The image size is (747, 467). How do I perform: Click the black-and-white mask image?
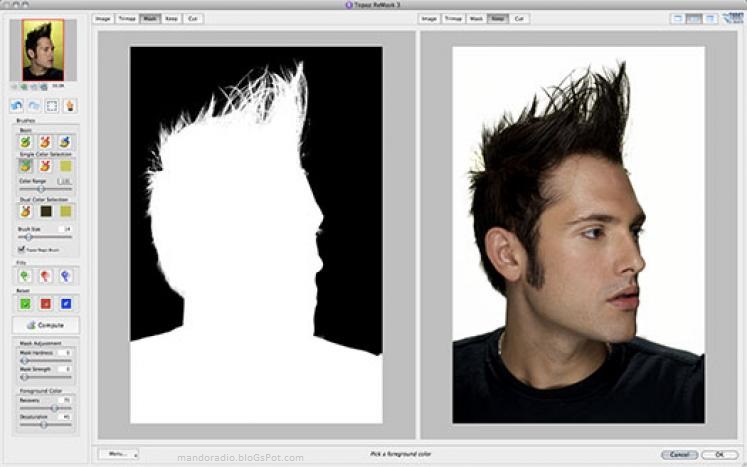[x=256, y=235]
